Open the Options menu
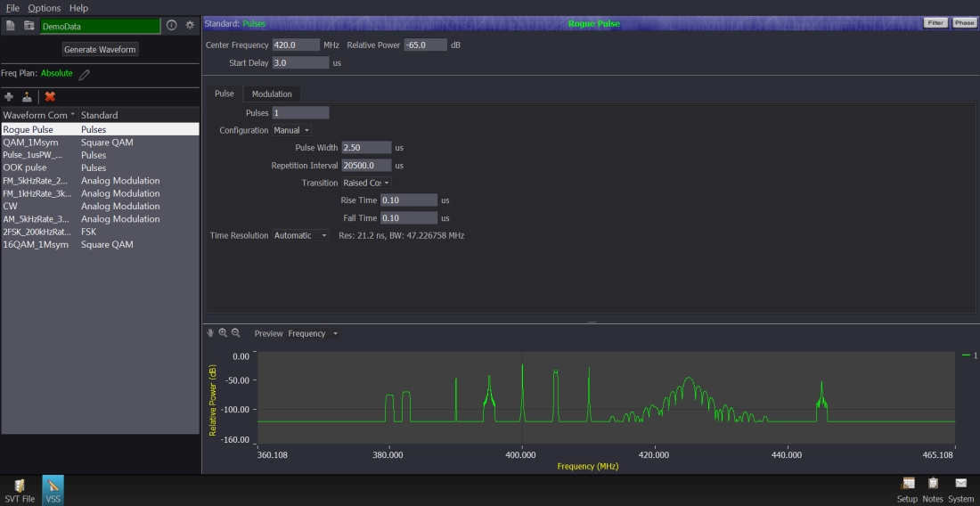Viewport: 980px width, 506px height. (45, 8)
